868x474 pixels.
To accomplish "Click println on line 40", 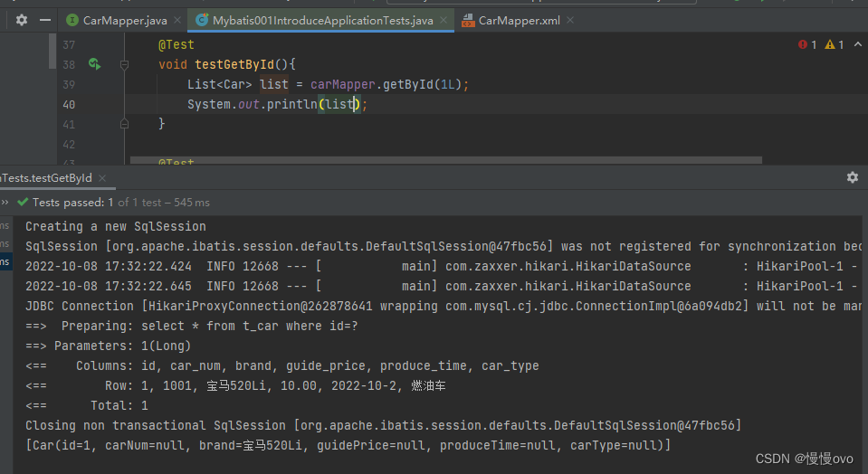I will pyautogui.click(x=292, y=105).
